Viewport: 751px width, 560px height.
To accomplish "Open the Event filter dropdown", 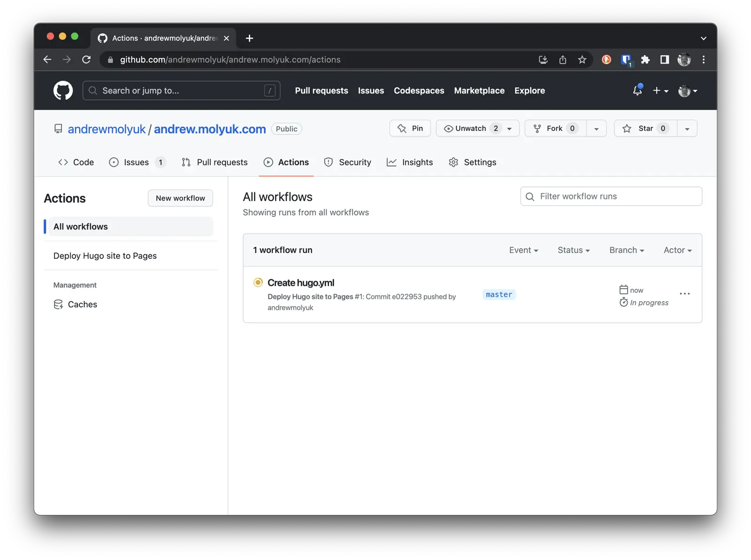I will 523,250.
